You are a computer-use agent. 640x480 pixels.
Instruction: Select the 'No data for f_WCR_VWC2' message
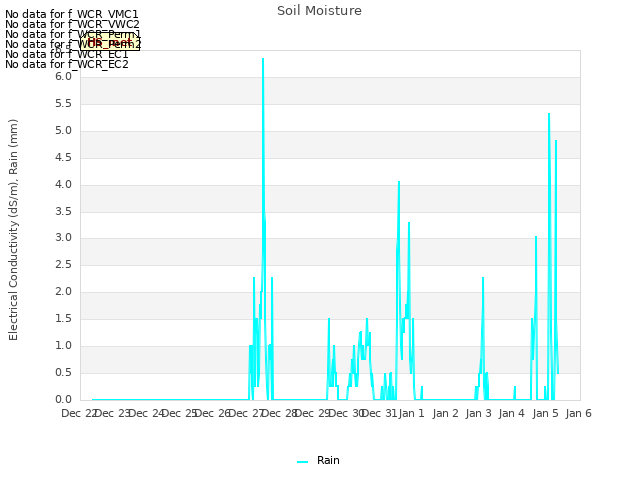[72, 24]
